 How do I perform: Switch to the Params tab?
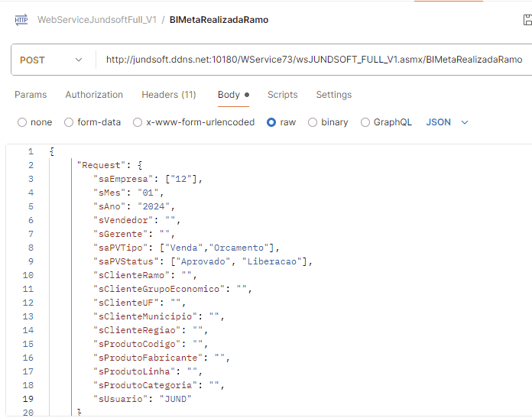(31, 95)
